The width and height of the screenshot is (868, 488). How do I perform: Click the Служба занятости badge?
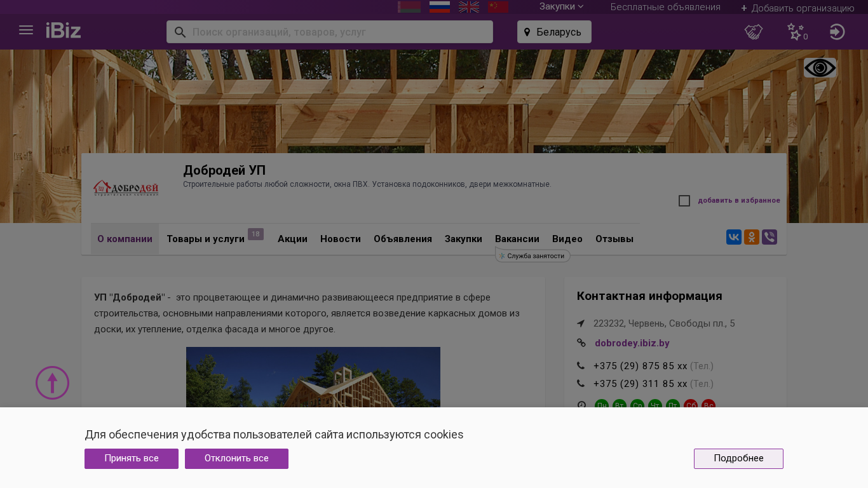point(532,255)
